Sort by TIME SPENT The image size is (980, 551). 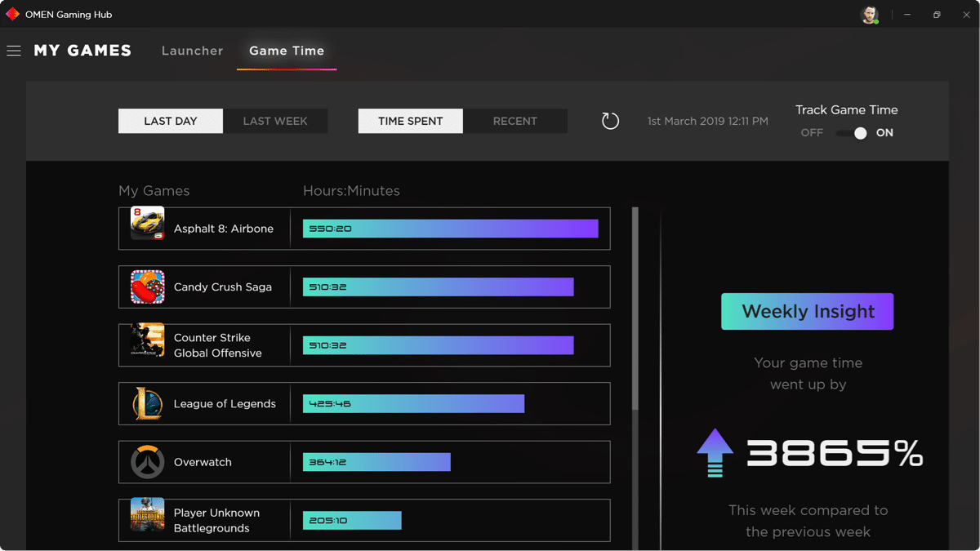click(411, 121)
